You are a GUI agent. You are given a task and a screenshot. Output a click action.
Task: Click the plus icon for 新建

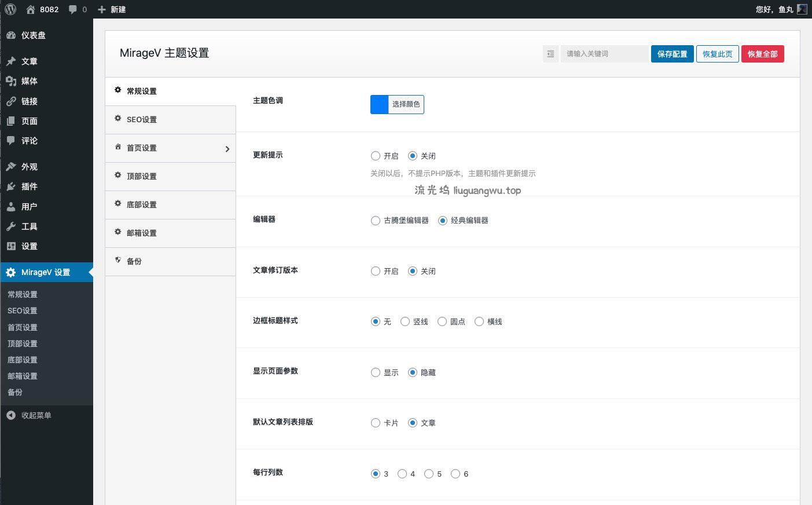(x=102, y=9)
